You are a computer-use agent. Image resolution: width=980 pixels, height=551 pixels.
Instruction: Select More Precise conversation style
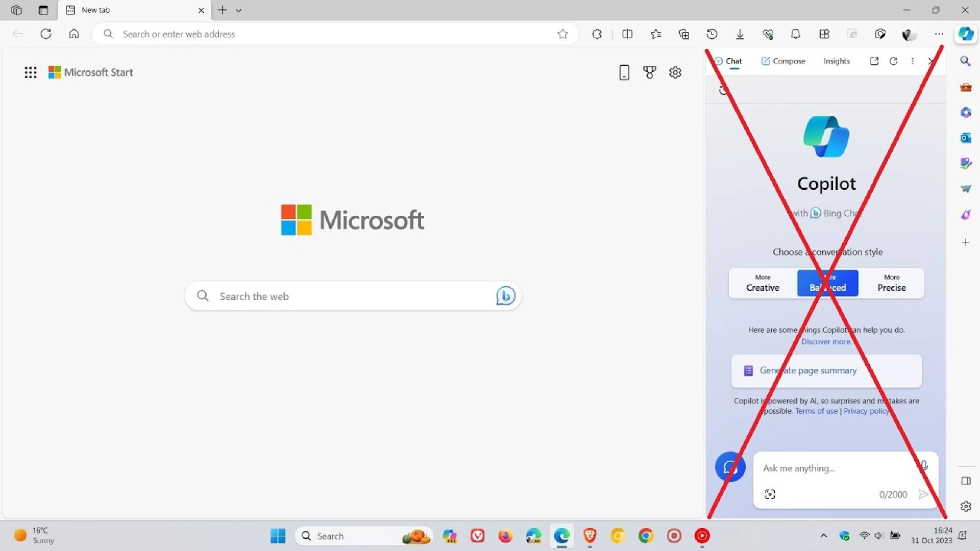pyautogui.click(x=891, y=283)
